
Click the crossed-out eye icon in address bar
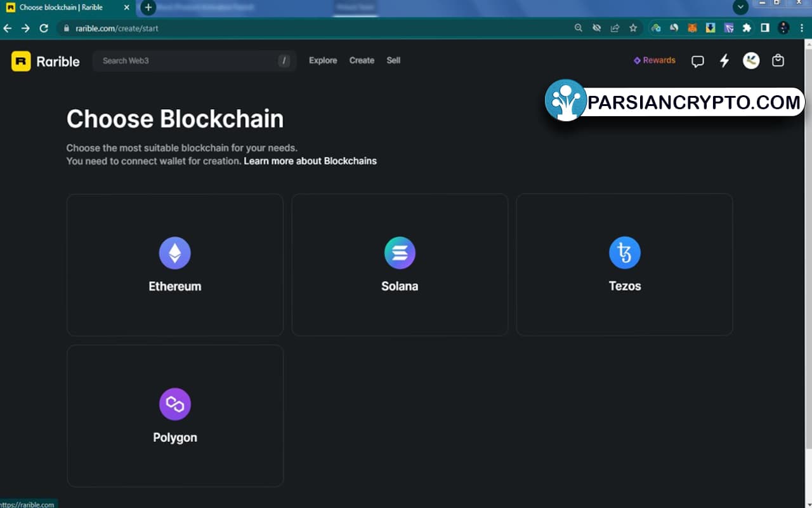pos(596,28)
